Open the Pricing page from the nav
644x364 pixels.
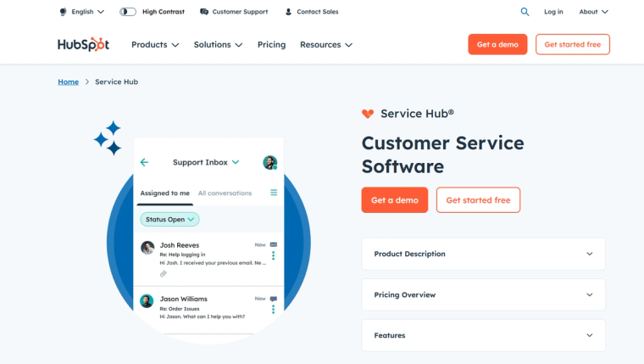(x=271, y=44)
